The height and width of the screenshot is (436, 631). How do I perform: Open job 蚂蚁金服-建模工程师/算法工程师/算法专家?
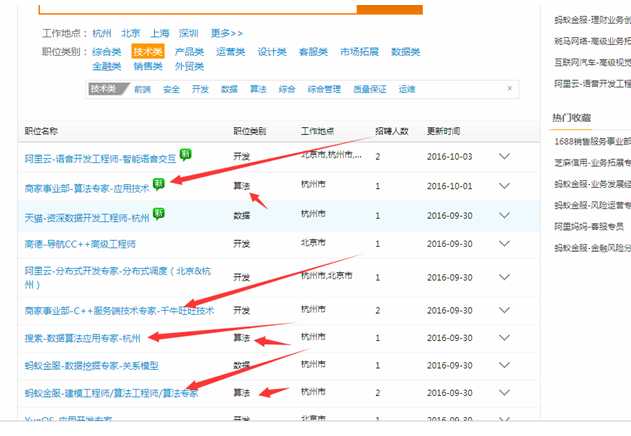pos(111,393)
